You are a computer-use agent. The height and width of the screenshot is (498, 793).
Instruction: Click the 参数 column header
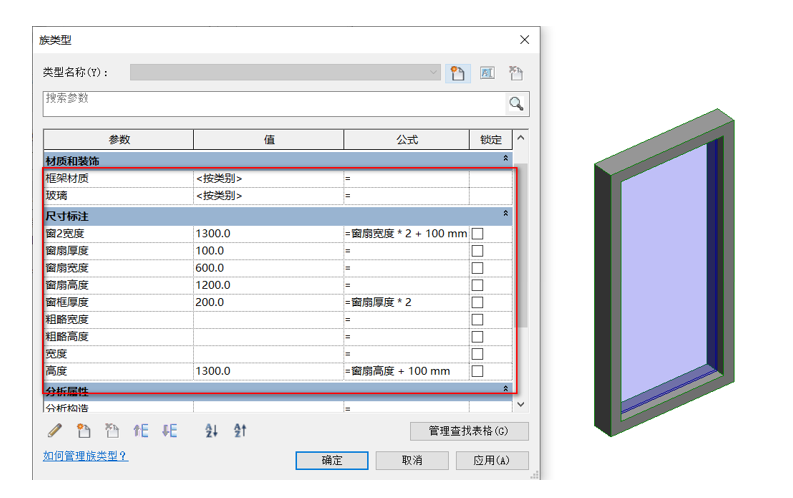(119, 140)
